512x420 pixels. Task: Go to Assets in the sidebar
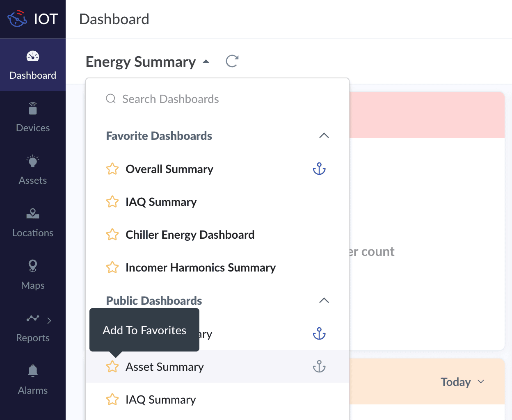(x=33, y=170)
